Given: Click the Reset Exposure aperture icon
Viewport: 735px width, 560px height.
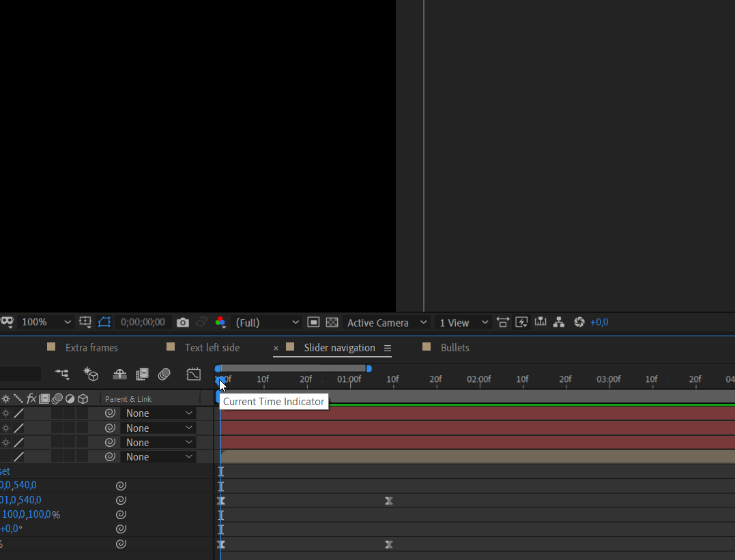Looking at the screenshot, I should 579,323.
